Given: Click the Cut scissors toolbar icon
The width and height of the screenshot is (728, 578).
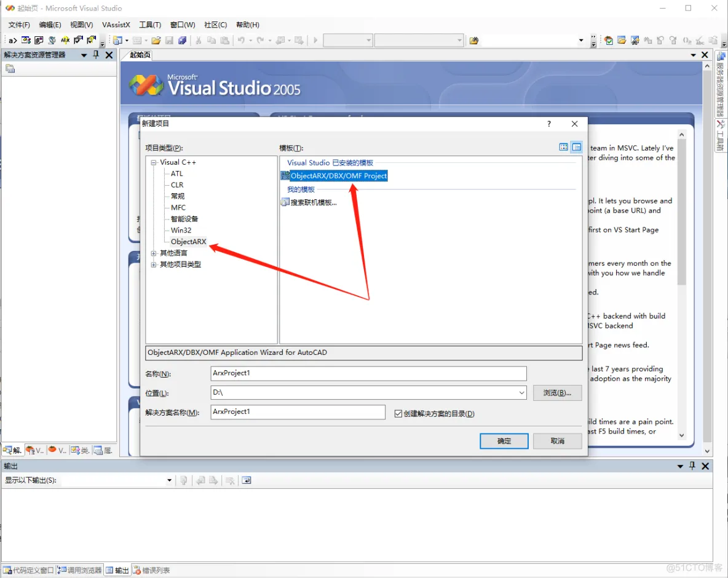Looking at the screenshot, I should coord(198,41).
